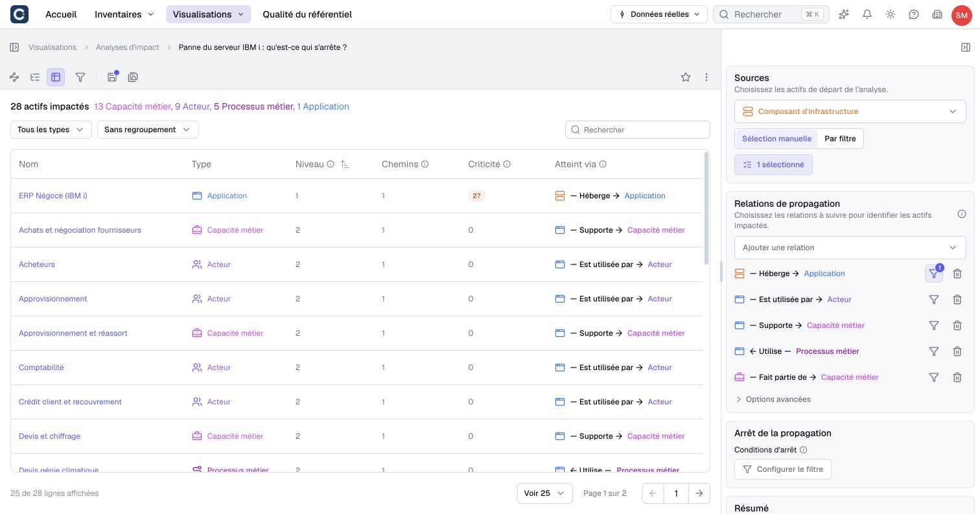Image resolution: width=980 pixels, height=514 pixels.
Task: Focus the table Rechercher search field
Action: tap(638, 130)
